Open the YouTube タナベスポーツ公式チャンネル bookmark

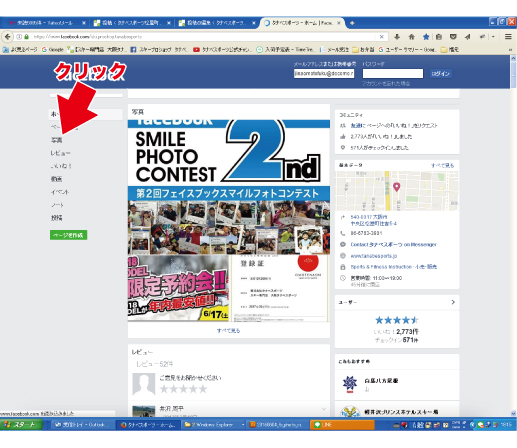[223, 50]
